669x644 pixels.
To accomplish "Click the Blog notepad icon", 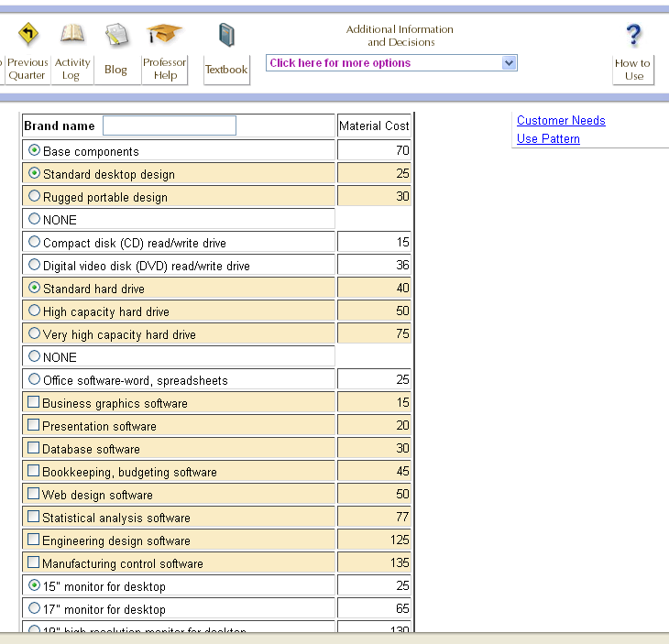I will 116,34.
